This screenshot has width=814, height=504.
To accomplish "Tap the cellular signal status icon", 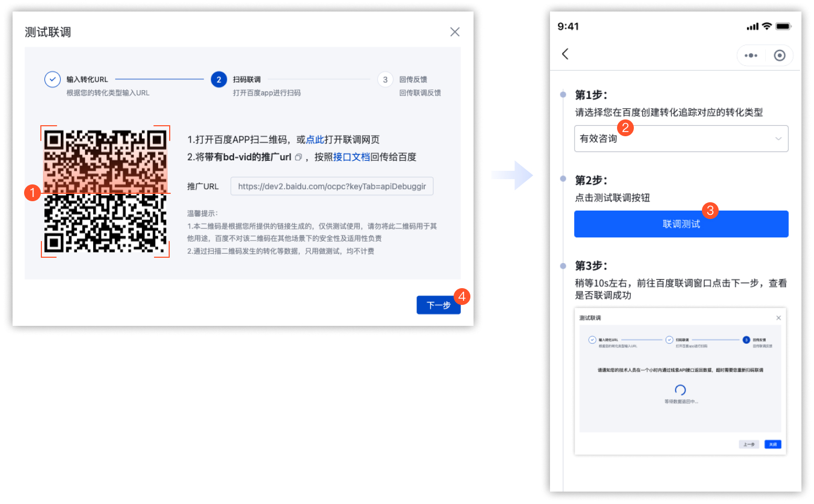I will click(x=753, y=27).
